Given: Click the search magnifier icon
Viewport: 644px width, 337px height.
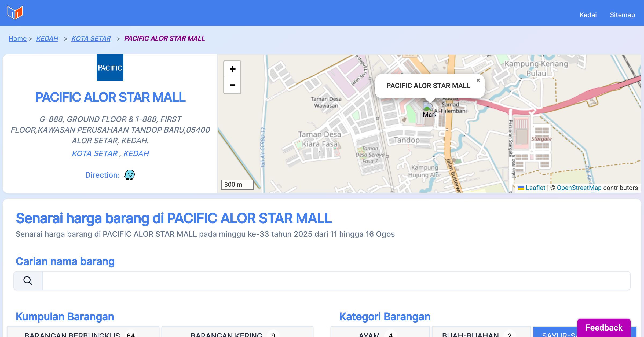Looking at the screenshot, I should [28, 281].
